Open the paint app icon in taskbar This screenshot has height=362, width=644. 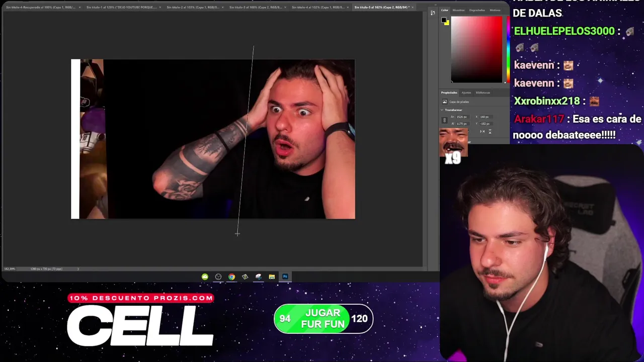pyautogui.click(x=259, y=277)
